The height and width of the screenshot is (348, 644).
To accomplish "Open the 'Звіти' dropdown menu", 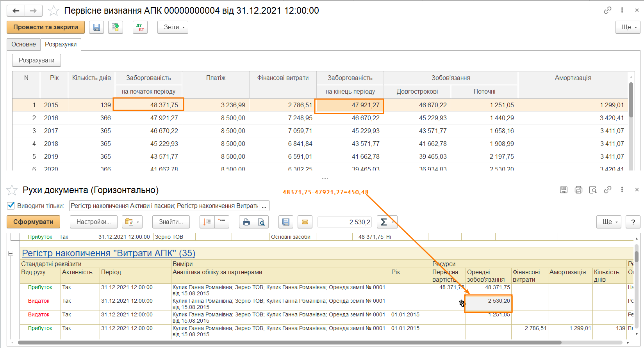I will (x=173, y=27).
